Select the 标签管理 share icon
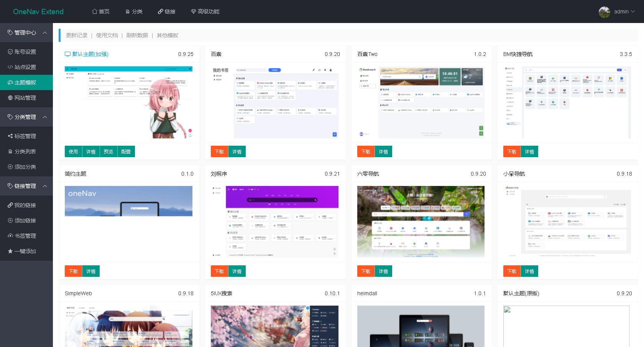 pyautogui.click(x=11, y=136)
